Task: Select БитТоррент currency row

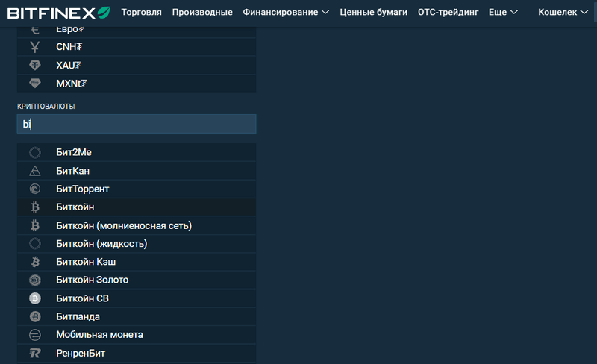Action: 137,189
